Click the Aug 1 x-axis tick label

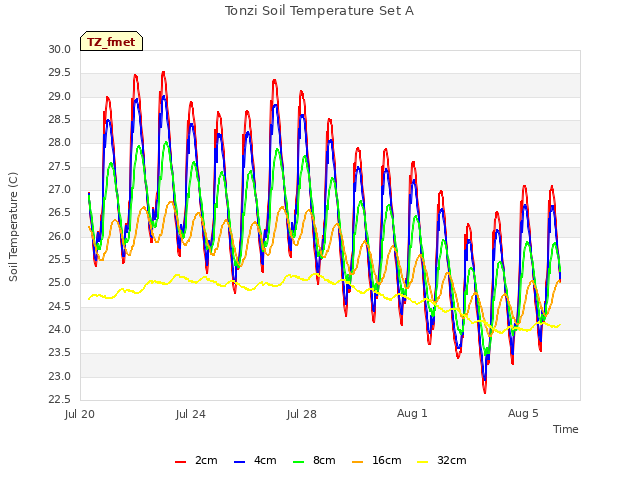tap(412, 413)
